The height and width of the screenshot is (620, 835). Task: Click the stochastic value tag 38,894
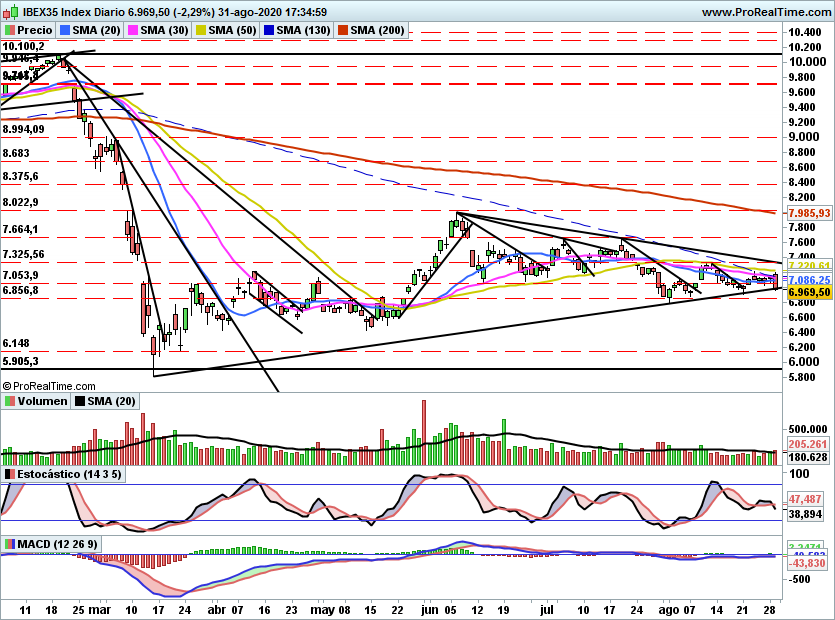[x=805, y=514]
